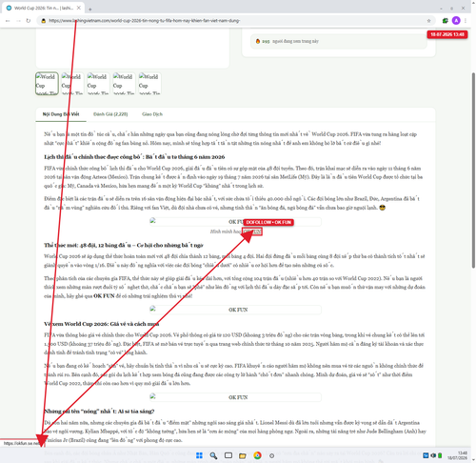This screenshot has height=463, width=476.
Task: Close the World Cup 2026 browser tab
Action: (x=79, y=8)
